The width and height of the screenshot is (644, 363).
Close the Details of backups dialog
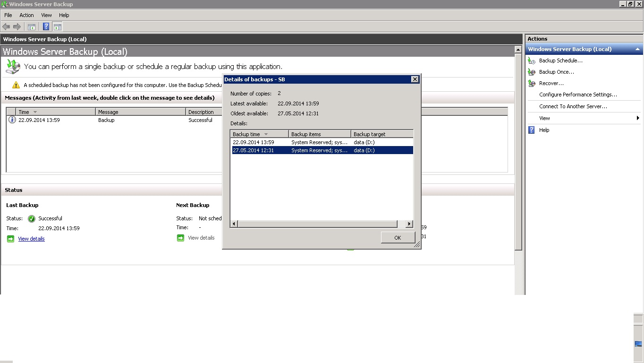[415, 79]
